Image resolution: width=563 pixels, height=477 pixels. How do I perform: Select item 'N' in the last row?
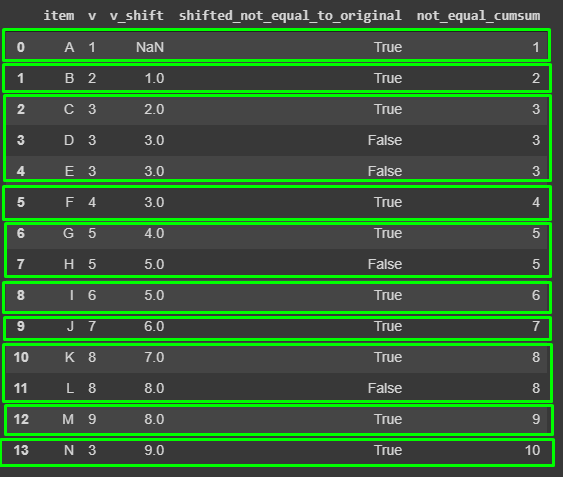pyautogui.click(x=69, y=450)
